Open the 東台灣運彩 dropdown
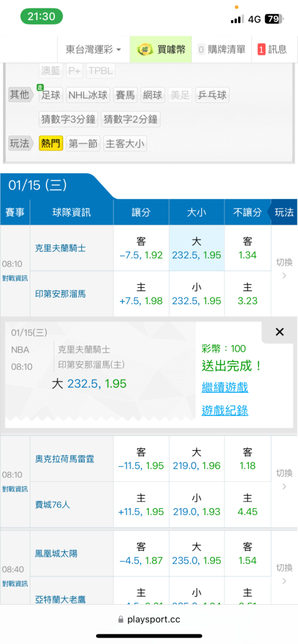 click(94, 50)
